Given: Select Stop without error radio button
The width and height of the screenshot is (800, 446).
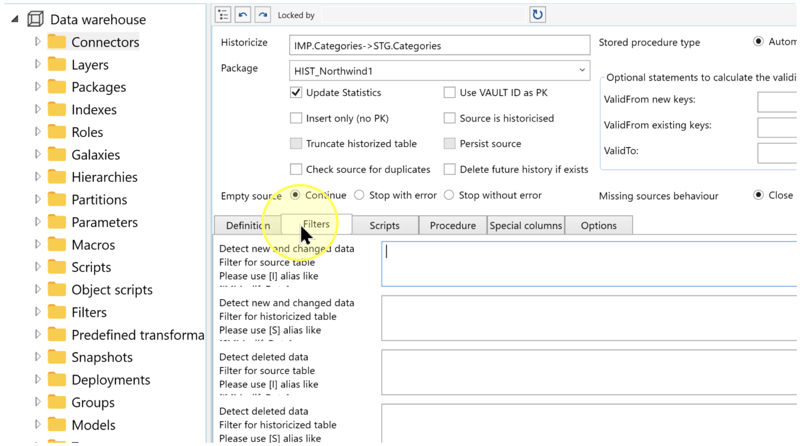Looking at the screenshot, I should 449,195.
